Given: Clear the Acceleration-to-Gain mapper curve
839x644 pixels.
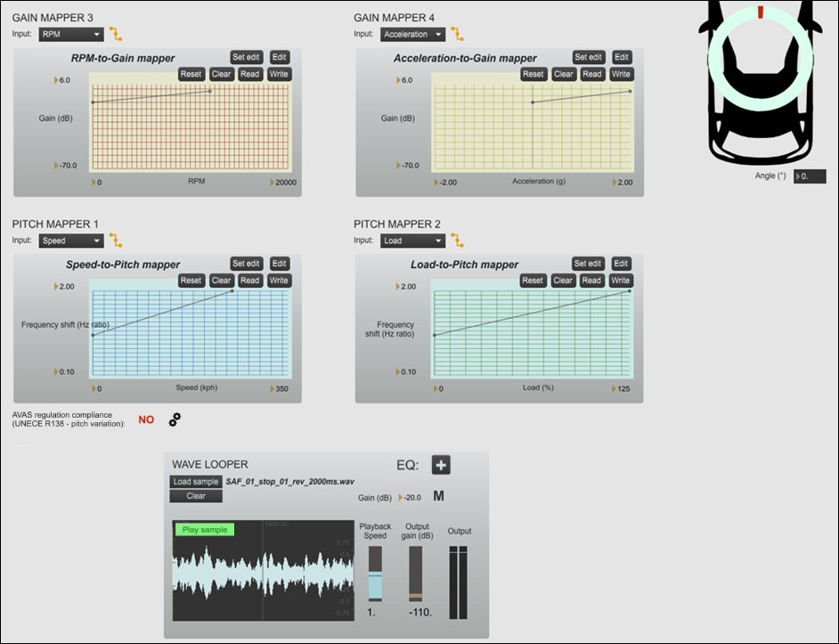Looking at the screenshot, I should tap(564, 75).
